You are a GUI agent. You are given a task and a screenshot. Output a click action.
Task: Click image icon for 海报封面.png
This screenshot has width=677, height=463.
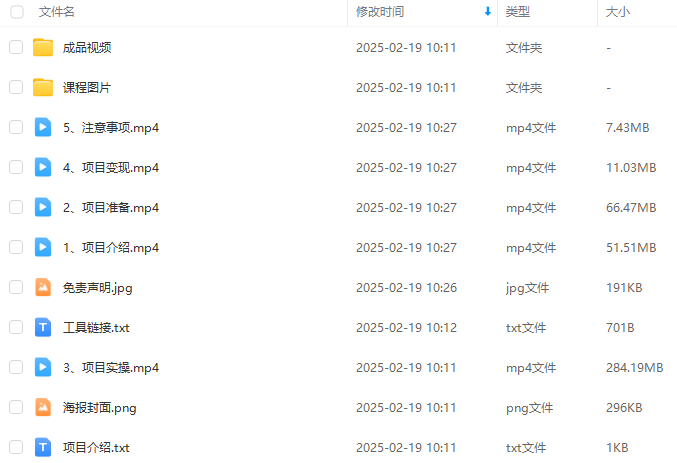(x=43, y=407)
